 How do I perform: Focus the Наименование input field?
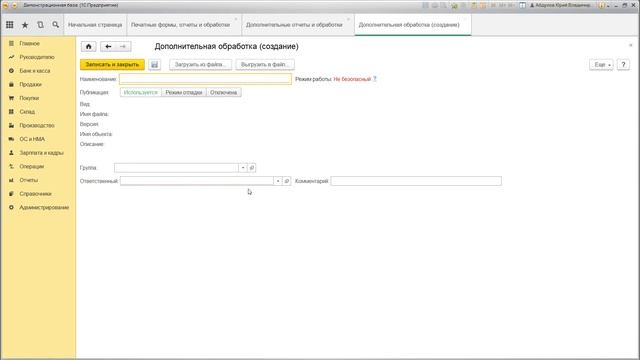point(205,79)
